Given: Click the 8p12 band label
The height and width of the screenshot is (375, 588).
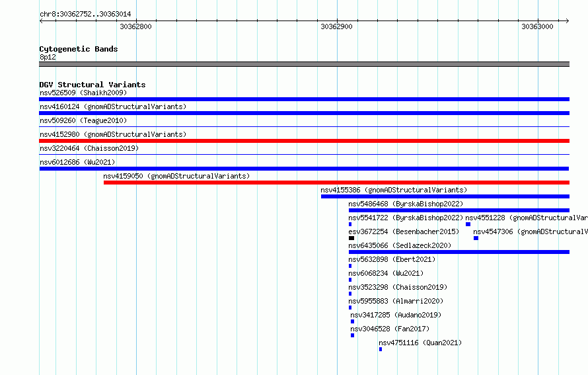Looking at the screenshot, I should click(x=48, y=57).
